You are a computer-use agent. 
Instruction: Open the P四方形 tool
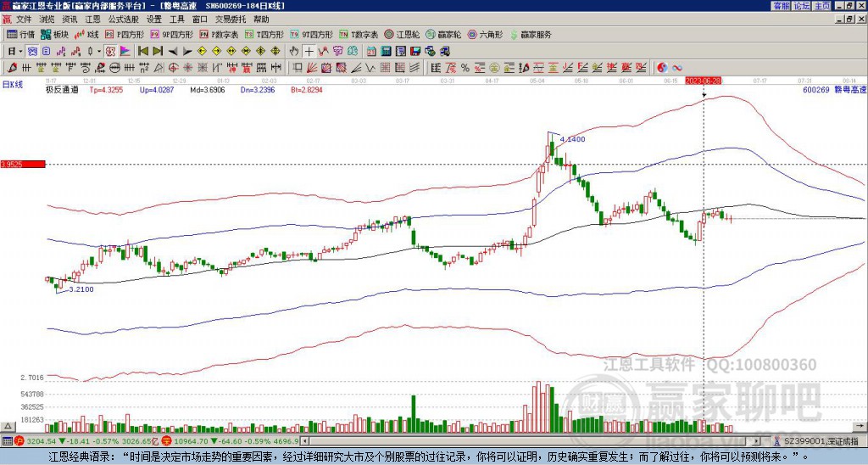pyautogui.click(x=125, y=34)
